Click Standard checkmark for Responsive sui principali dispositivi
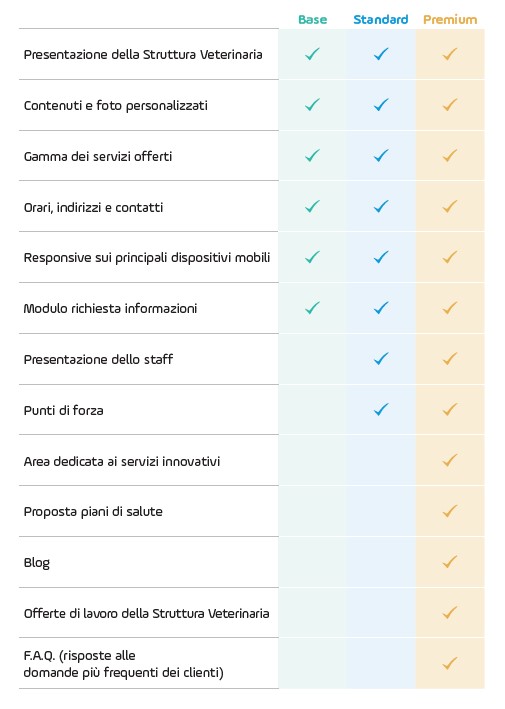This screenshot has height=709, width=505. click(x=381, y=257)
